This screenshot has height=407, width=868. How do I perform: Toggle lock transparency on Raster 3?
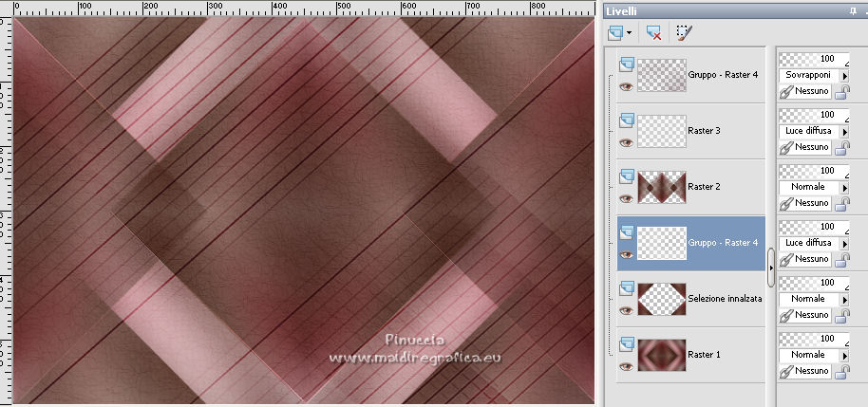pos(842,148)
